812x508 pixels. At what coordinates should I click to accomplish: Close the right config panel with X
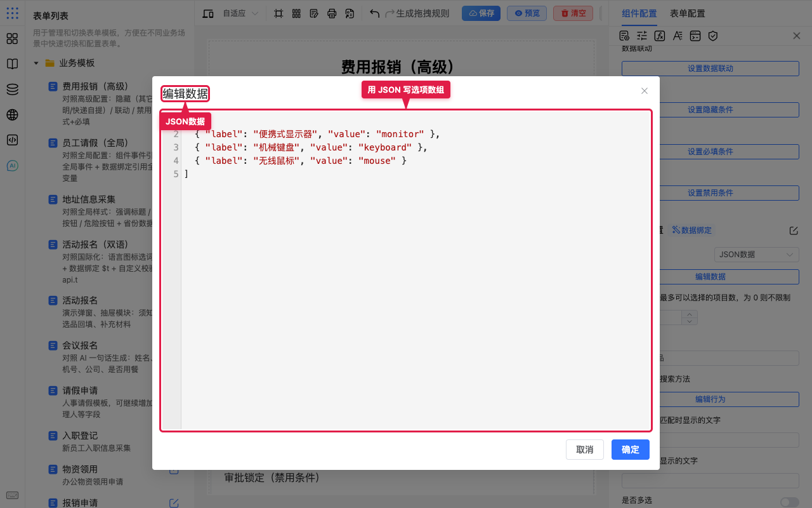point(797,36)
